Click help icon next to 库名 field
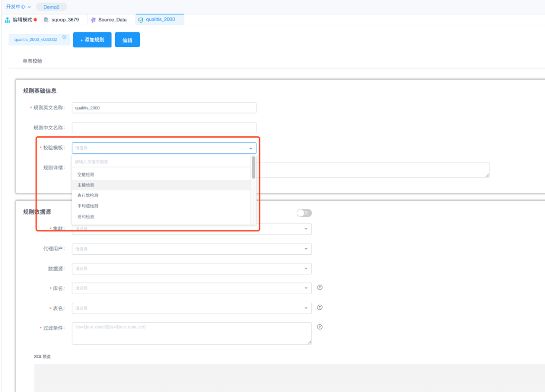The width and height of the screenshot is (545, 392). click(319, 288)
